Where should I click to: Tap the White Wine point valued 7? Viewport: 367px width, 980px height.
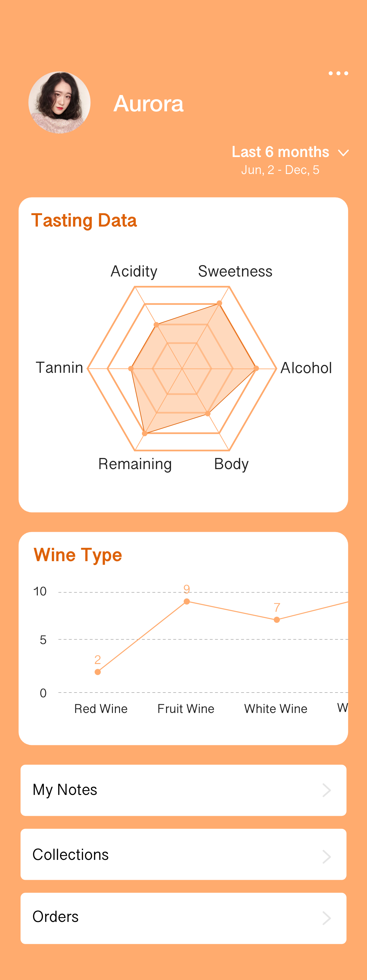(x=277, y=620)
